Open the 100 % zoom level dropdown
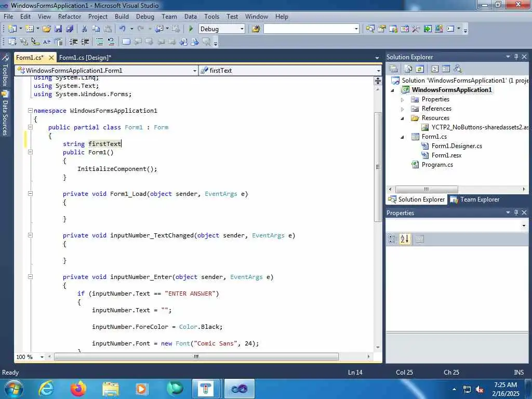This screenshot has height=399, width=532. (x=42, y=357)
